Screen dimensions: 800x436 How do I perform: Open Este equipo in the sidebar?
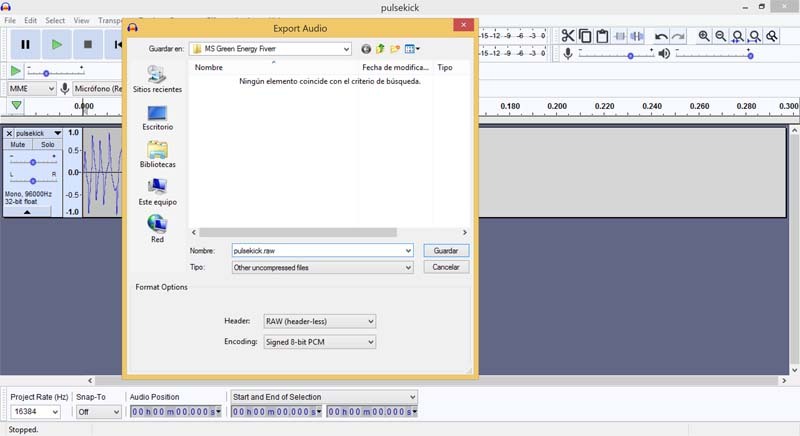pyautogui.click(x=157, y=192)
